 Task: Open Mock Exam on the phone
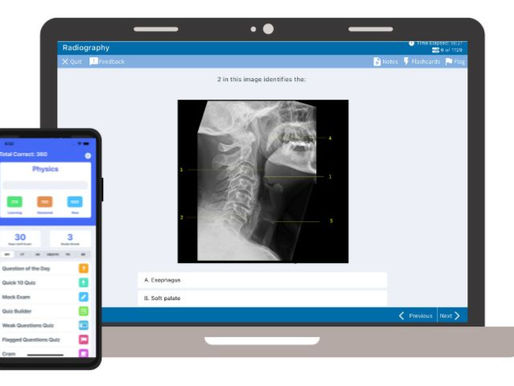[x=45, y=297]
